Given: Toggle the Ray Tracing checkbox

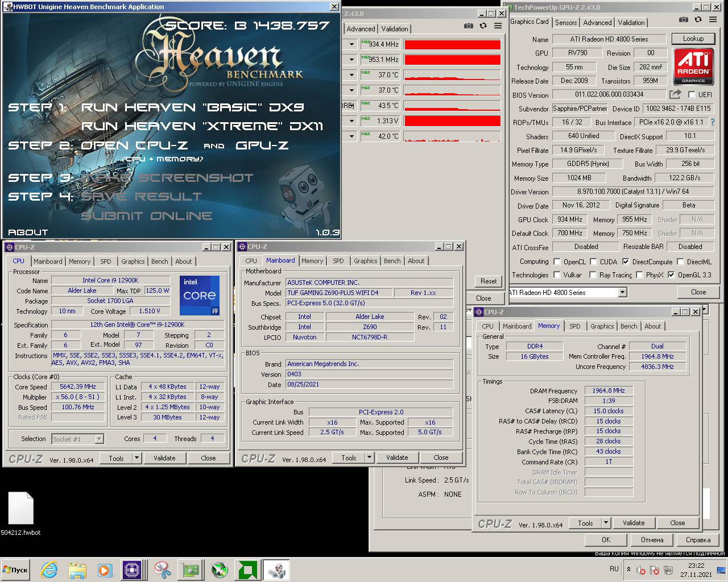Looking at the screenshot, I should 593,275.
